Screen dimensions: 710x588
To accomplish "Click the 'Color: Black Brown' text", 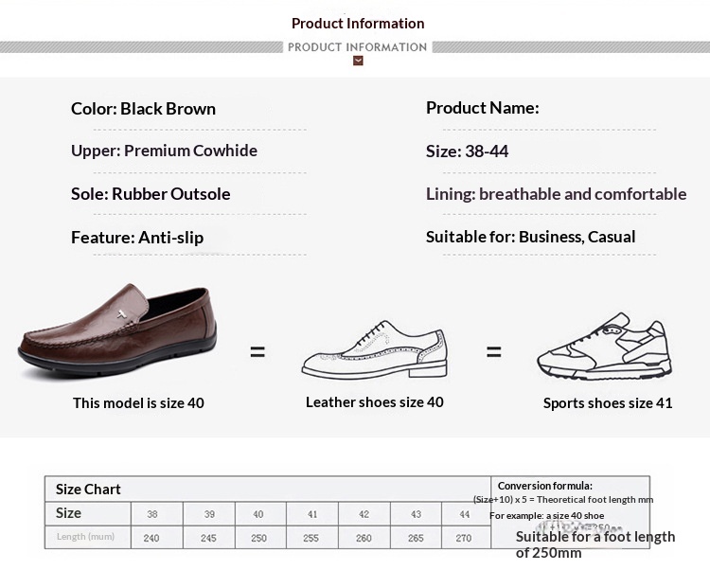I will [143, 109].
